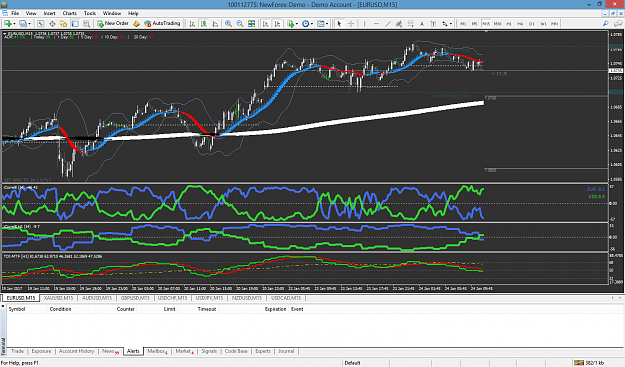This screenshot has width=625, height=367.
Task: Expand the New Chart dropdown arrow
Action: pyautogui.click(x=14, y=24)
